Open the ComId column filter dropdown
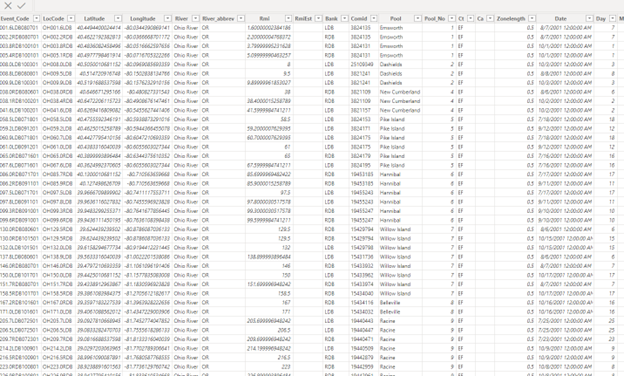This screenshot has height=376, width=624. click(x=374, y=18)
